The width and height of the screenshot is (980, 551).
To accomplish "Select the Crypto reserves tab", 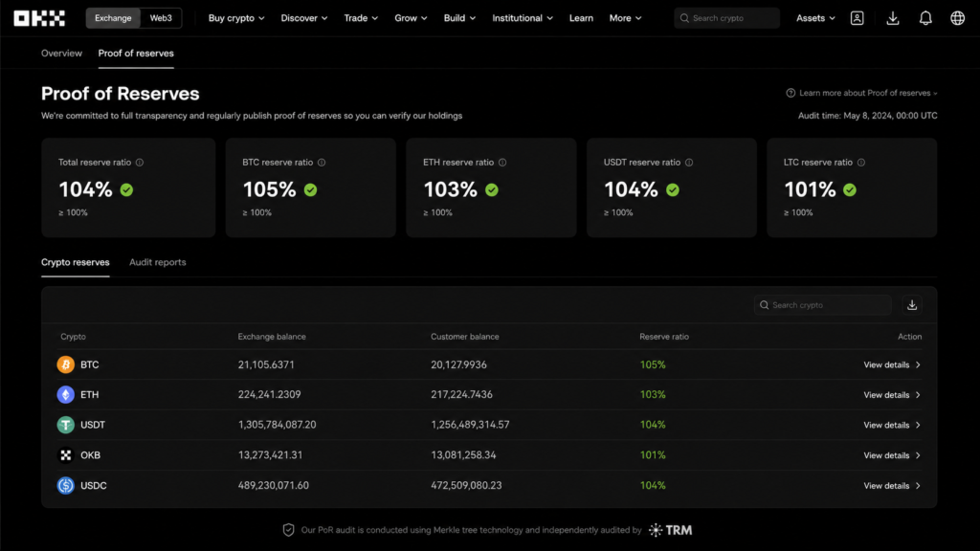I will click(75, 262).
